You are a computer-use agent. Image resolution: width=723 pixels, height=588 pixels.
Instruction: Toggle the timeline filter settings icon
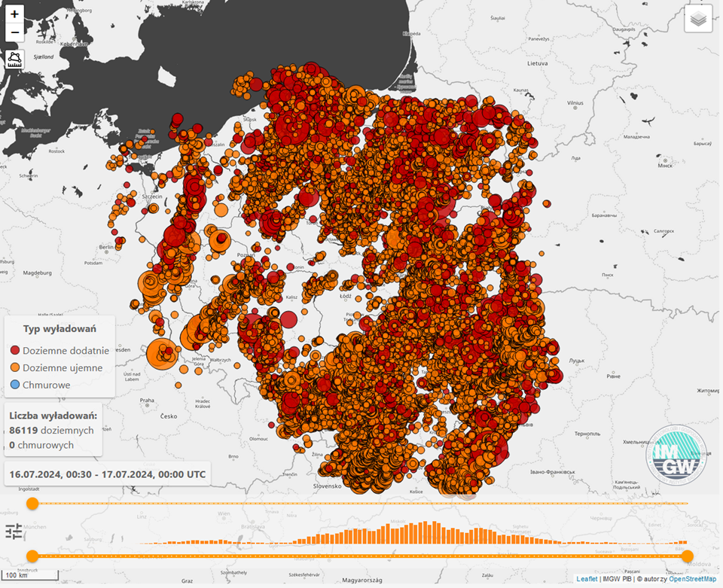[x=14, y=532]
